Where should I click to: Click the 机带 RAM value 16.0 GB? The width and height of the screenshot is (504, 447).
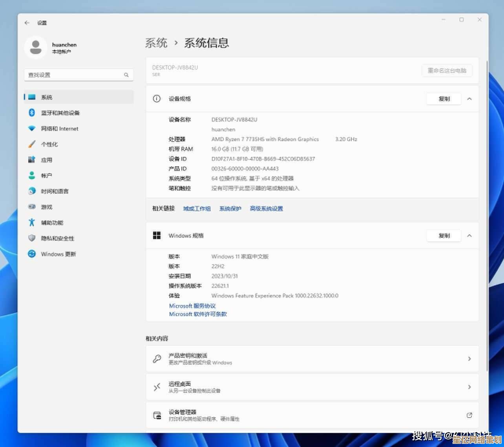[237, 149]
